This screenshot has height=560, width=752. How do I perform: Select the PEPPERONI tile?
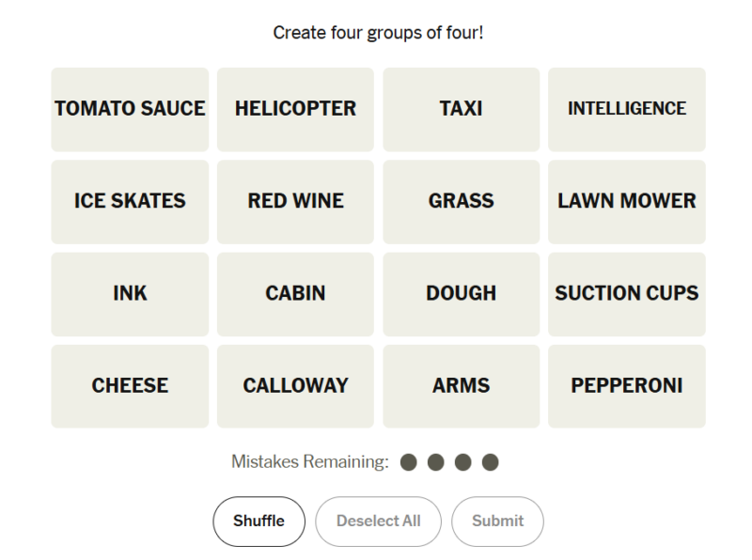[627, 385]
